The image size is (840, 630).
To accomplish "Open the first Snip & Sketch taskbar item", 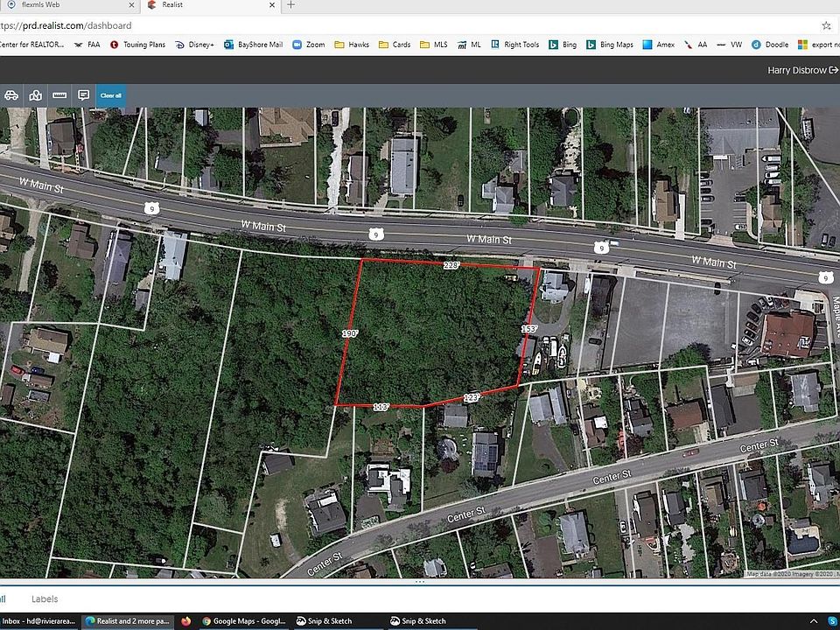I will pos(325,621).
